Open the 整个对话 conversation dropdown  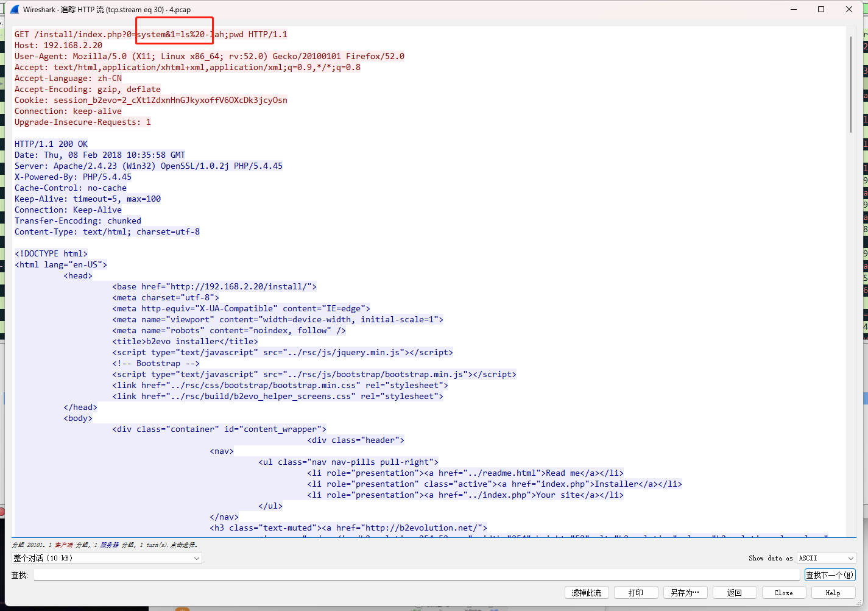pos(107,558)
